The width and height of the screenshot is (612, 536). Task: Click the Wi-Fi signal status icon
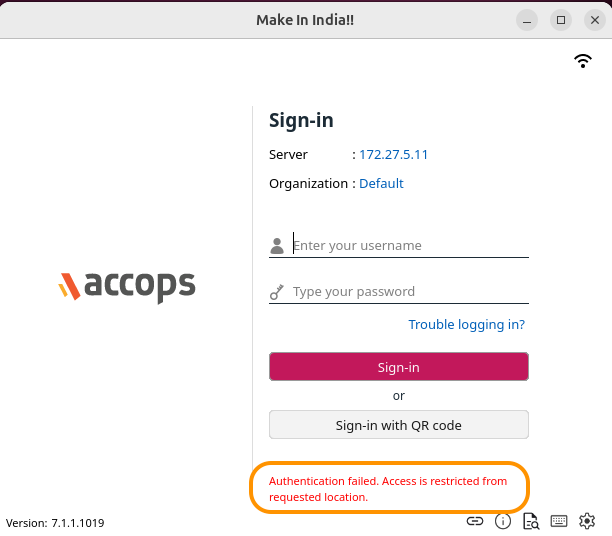(x=583, y=61)
